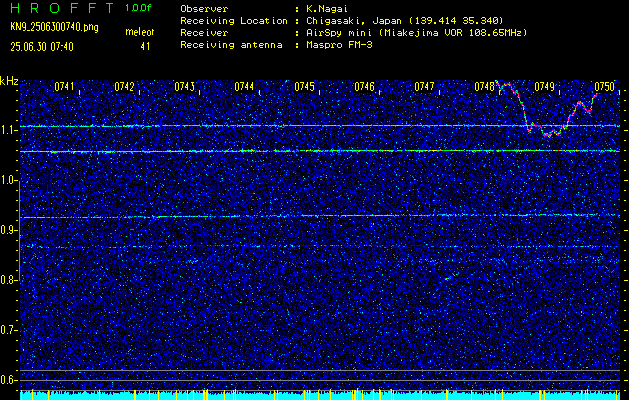Click the meteor label
The image size is (629, 400).
[x=140, y=32]
